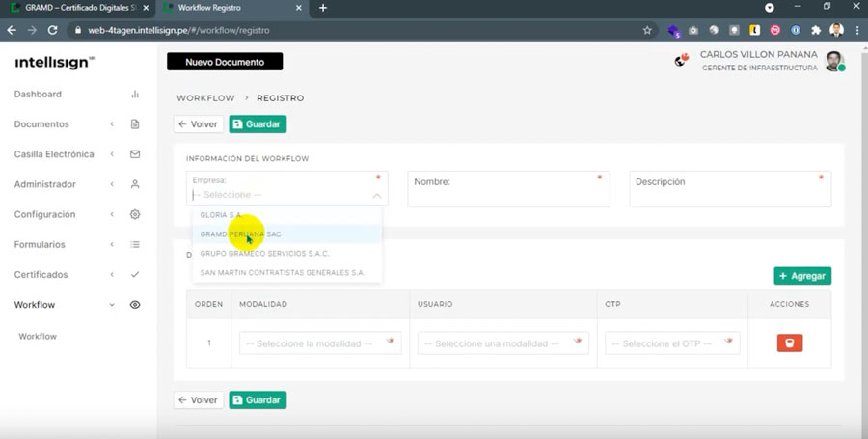Click the Configuración gear icon
The image size is (868, 439).
(x=134, y=214)
